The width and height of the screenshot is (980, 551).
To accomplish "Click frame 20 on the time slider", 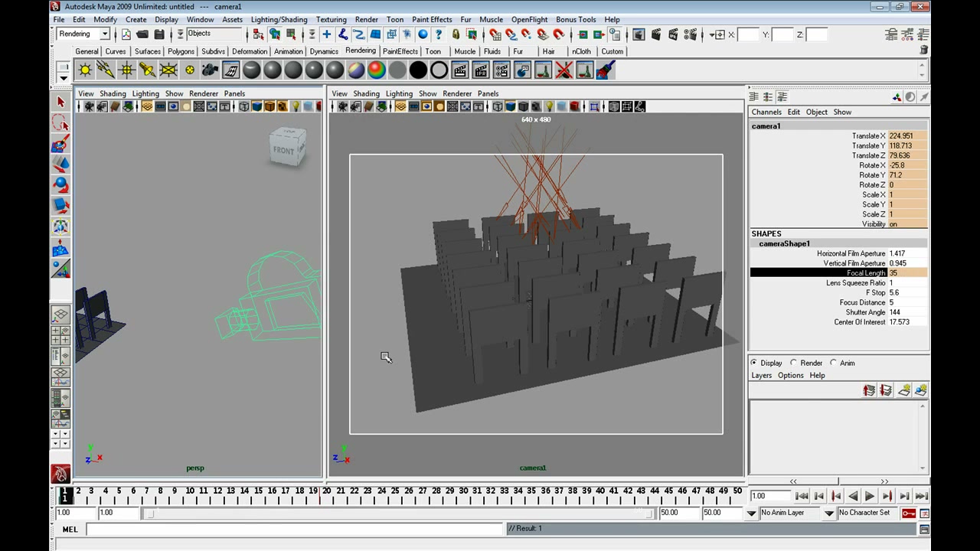I will point(327,491).
